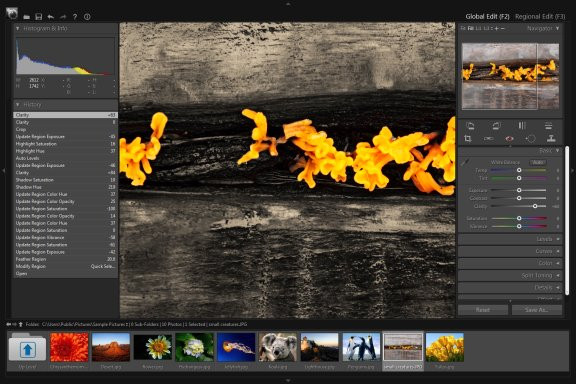Redo the edit with the forward arrow

pos(63,17)
